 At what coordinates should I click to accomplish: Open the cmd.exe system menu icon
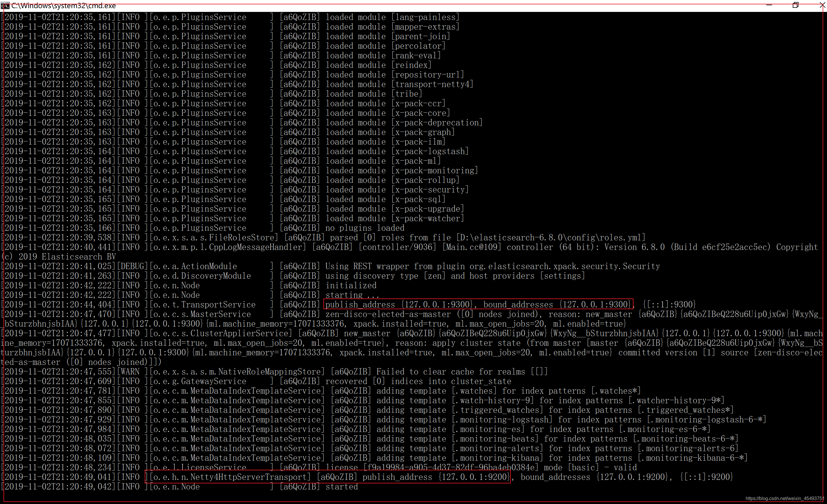[x=5, y=5]
